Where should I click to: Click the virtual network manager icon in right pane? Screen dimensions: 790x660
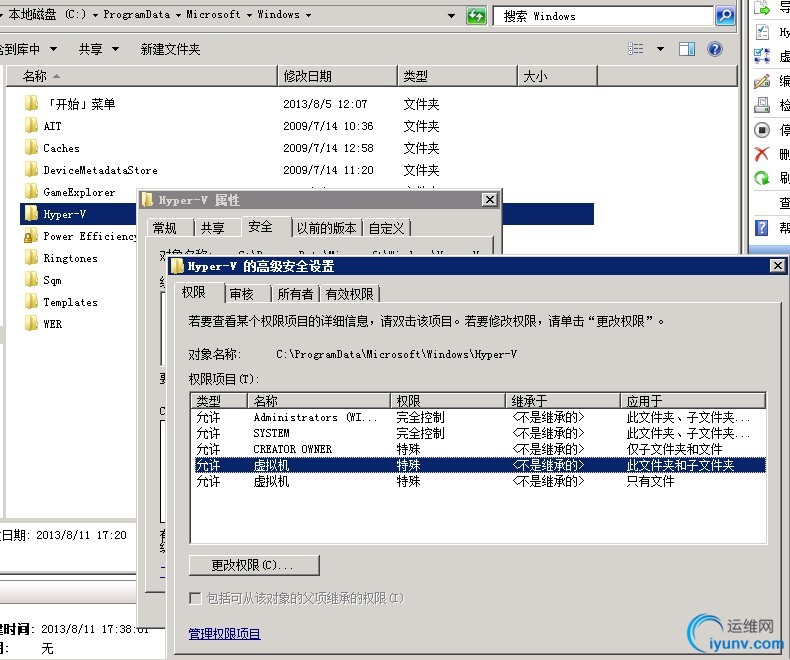point(762,56)
